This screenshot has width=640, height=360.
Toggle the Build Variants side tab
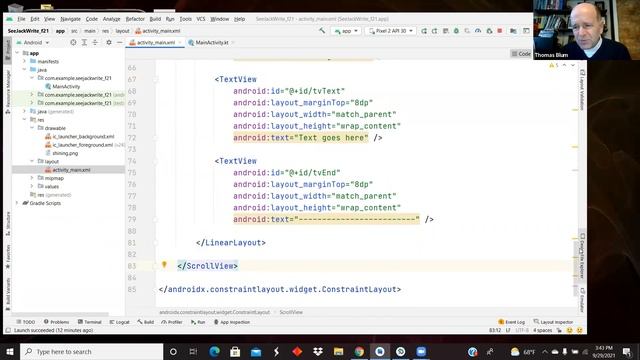pyautogui.click(x=8, y=293)
